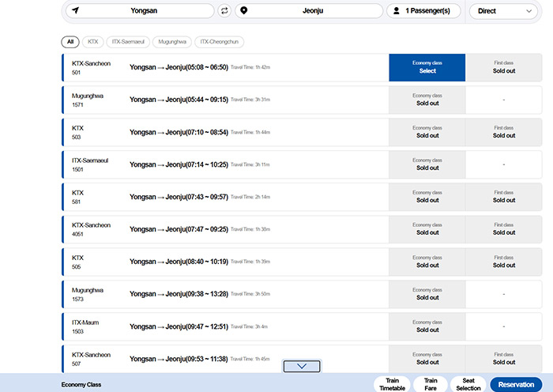Expand more trains with the down chevron
This screenshot has width=553, height=392.
point(302,366)
